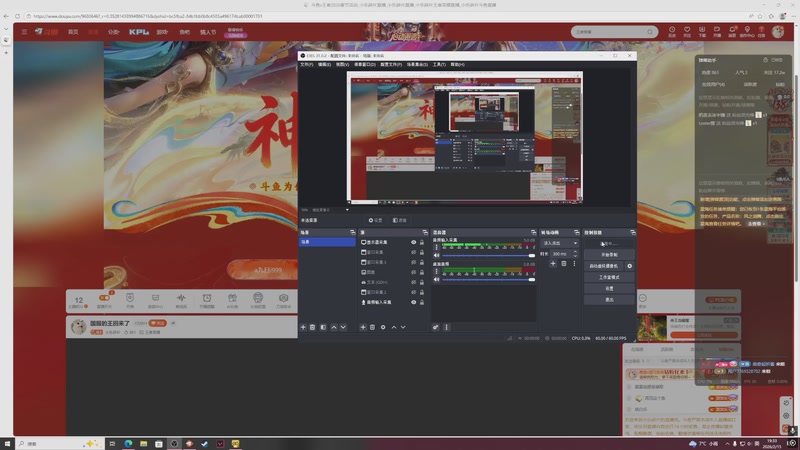Screen dimensions: 800x450
Task: Open transition properties three-dot menu
Action: pyautogui.click(x=574, y=264)
